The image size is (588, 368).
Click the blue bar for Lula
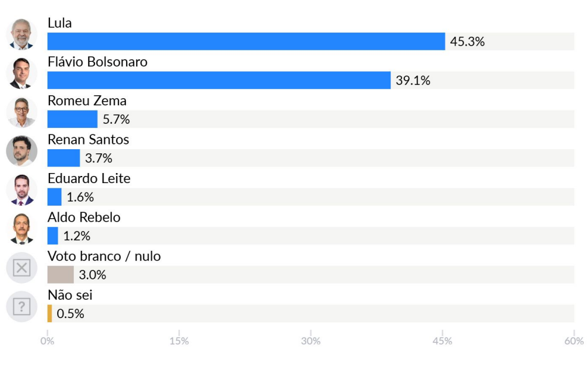click(x=246, y=42)
